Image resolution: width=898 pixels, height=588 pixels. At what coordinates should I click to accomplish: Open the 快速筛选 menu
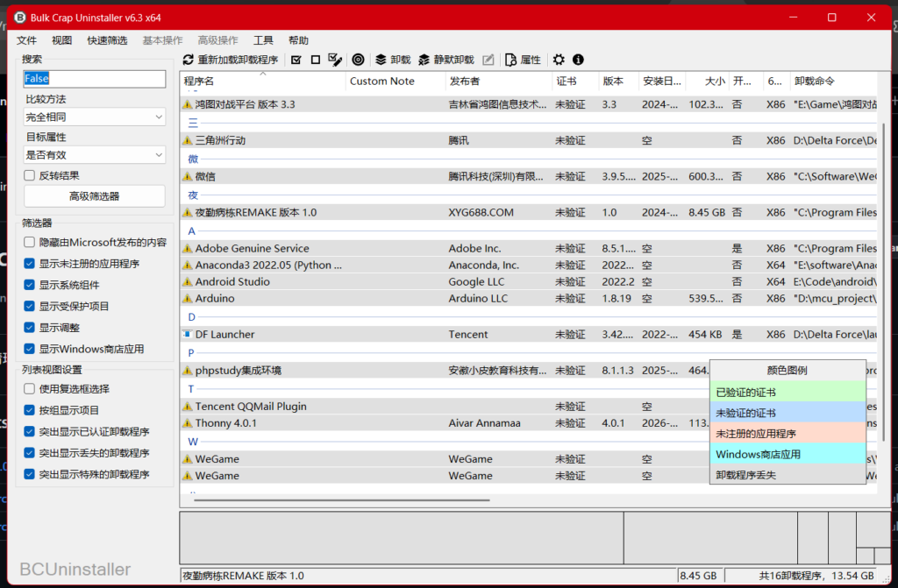107,40
